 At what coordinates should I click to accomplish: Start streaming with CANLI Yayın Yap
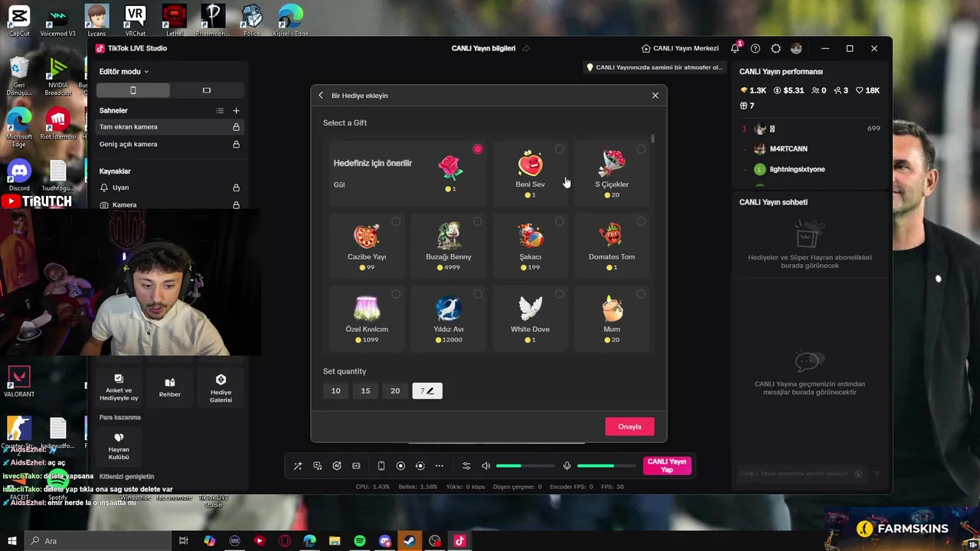pos(667,466)
